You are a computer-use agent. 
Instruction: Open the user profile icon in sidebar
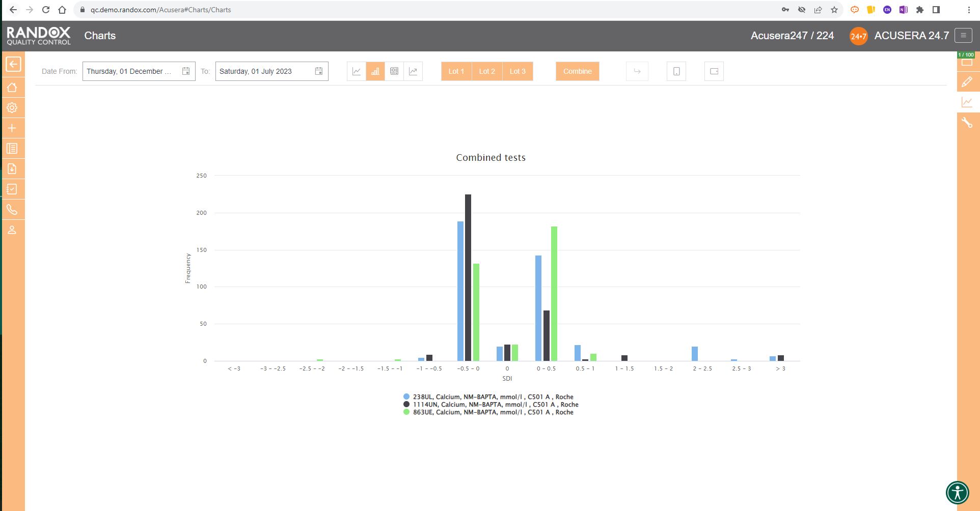click(x=12, y=230)
